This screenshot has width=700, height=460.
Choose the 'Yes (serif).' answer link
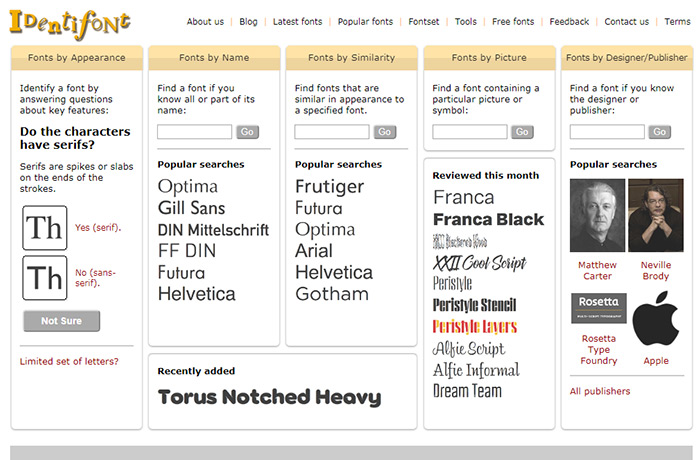tap(98, 227)
